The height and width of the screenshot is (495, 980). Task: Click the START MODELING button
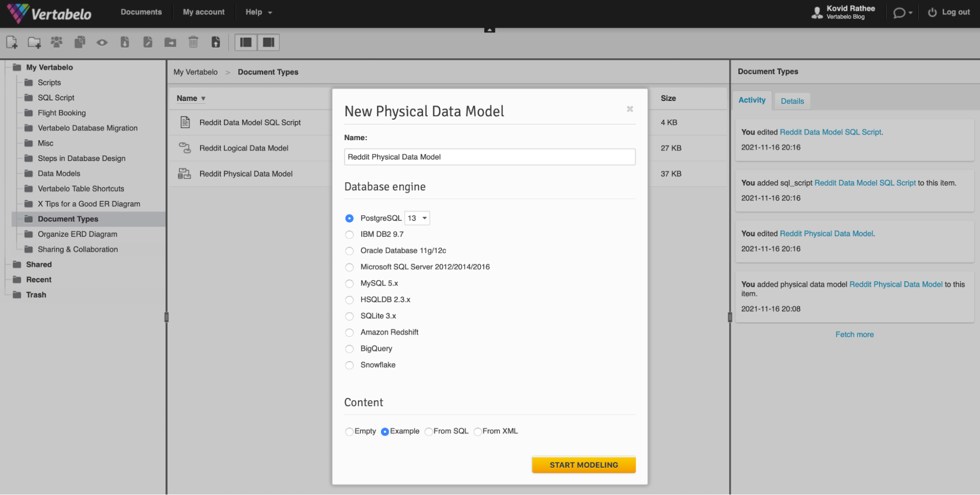(x=584, y=465)
